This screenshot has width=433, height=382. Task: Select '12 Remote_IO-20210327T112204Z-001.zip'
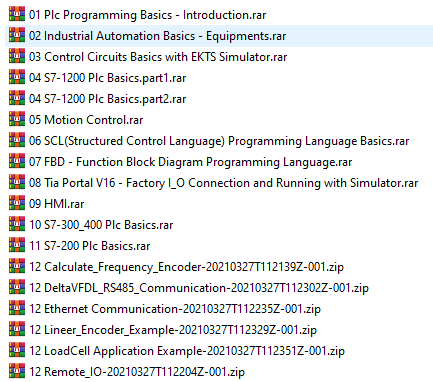137,372
